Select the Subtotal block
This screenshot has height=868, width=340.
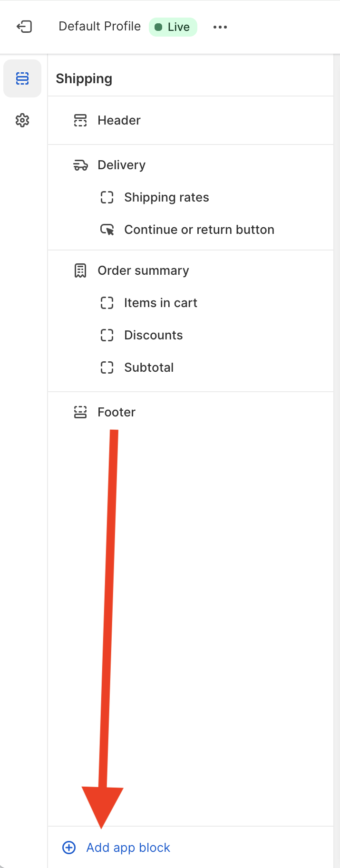coord(190,367)
